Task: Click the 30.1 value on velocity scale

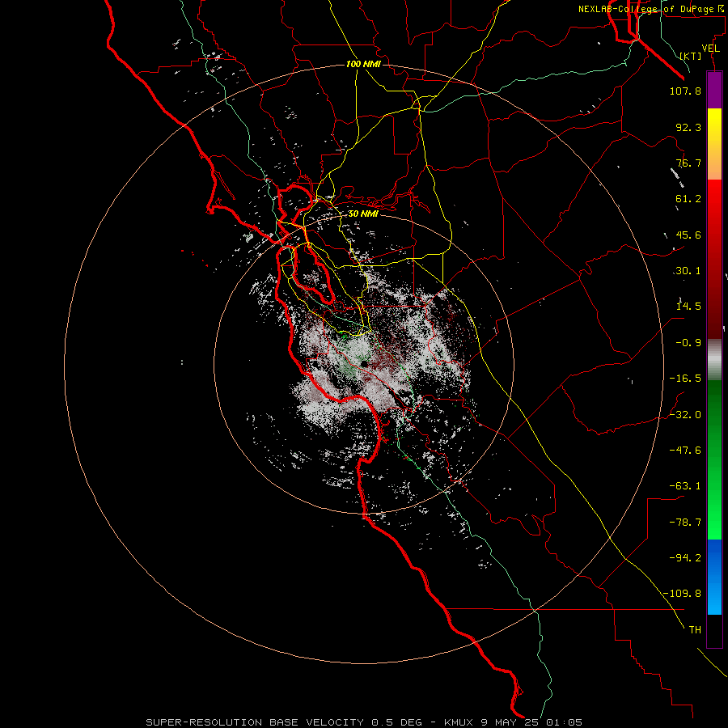Action: click(x=688, y=271)
